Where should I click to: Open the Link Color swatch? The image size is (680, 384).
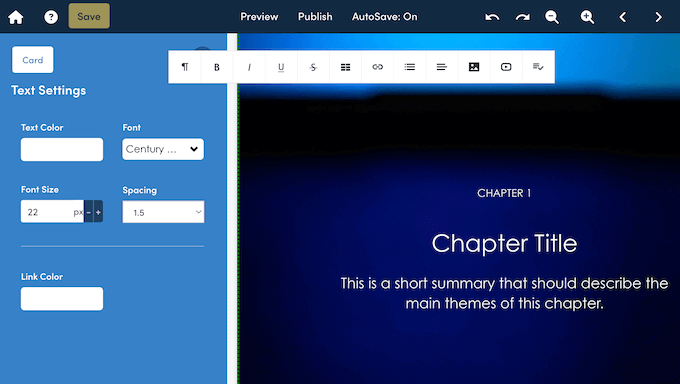point(62,299)
